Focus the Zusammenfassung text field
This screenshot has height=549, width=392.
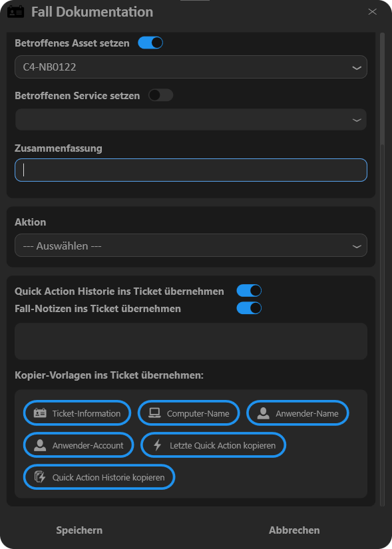191,170
